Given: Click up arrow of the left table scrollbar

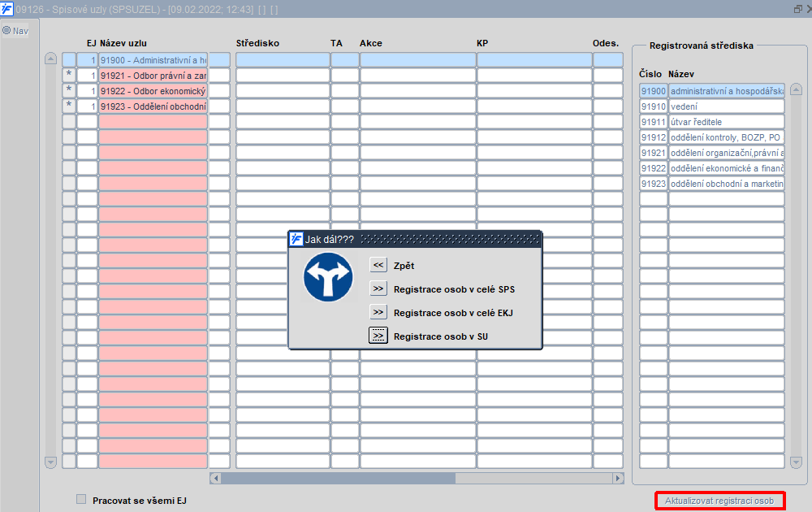Looking at the screenshot, I should pyautogui.click(x=50, y=59).
